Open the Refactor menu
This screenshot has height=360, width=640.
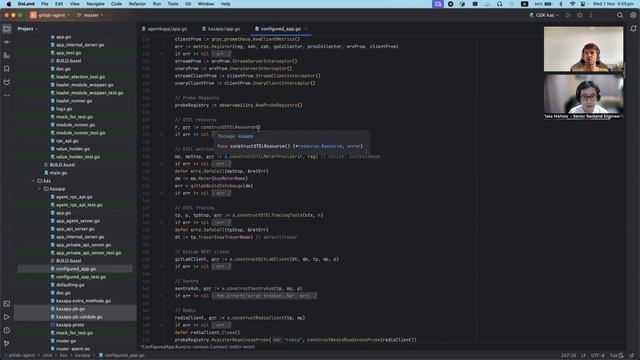[137, 4]
